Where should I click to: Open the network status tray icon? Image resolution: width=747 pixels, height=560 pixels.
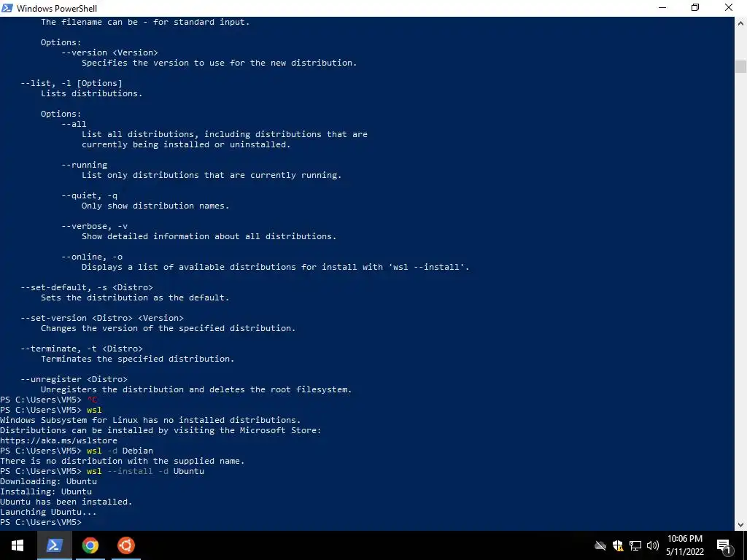[x=635, y=545]
